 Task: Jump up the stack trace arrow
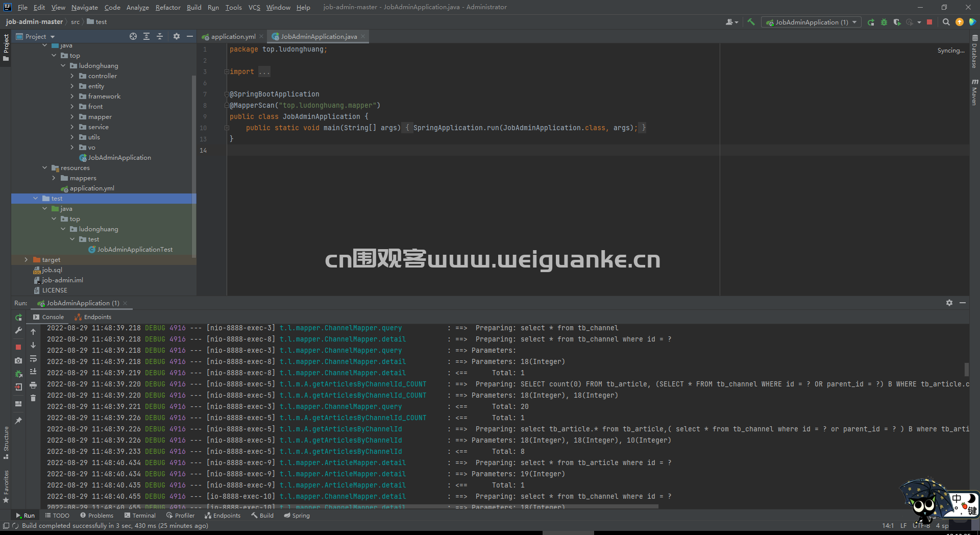click(x=33, y=332)
